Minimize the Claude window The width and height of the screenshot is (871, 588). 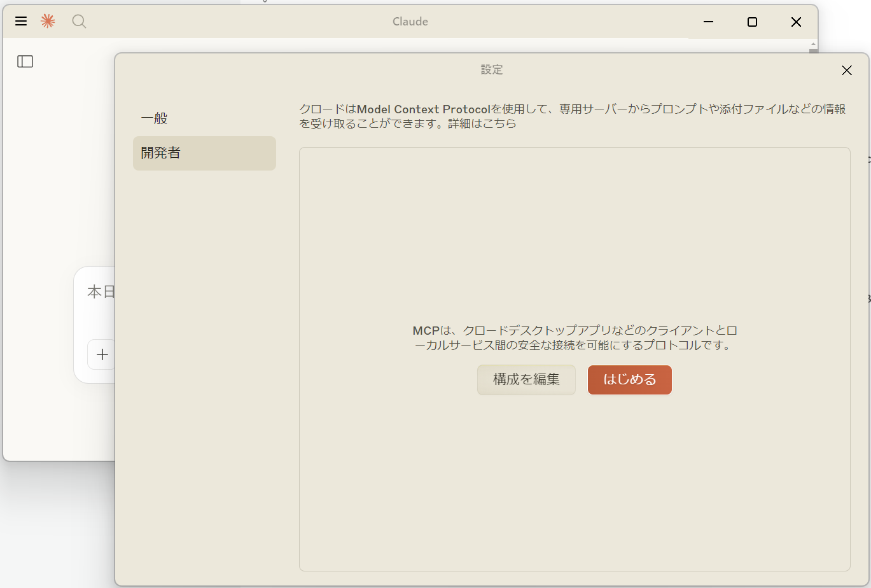(x=708, y=22)
